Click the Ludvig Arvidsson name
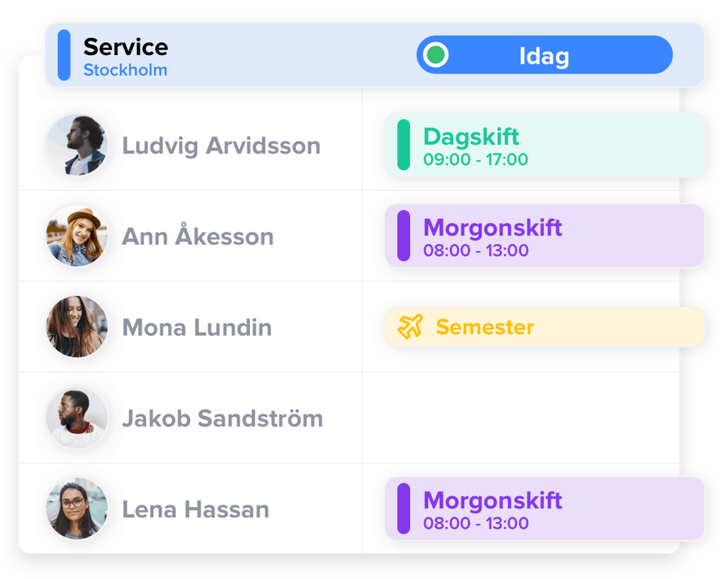 [221, 146]
